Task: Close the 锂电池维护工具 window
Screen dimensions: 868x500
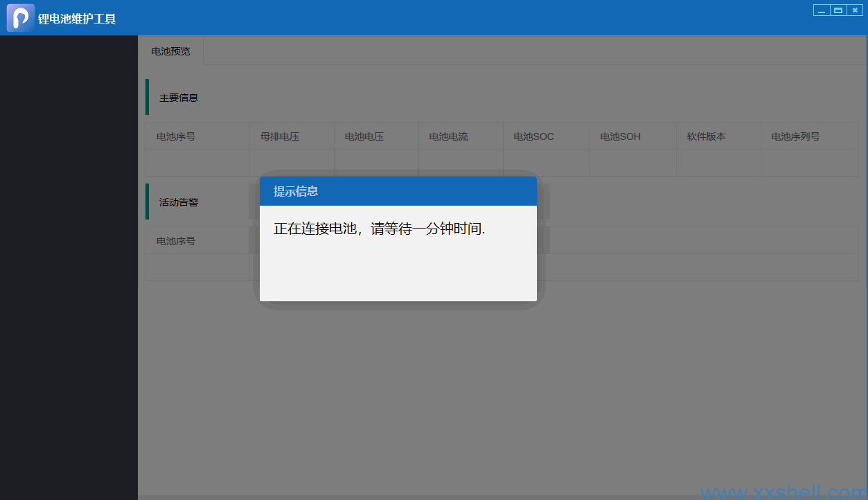Action: click(855, 10)
